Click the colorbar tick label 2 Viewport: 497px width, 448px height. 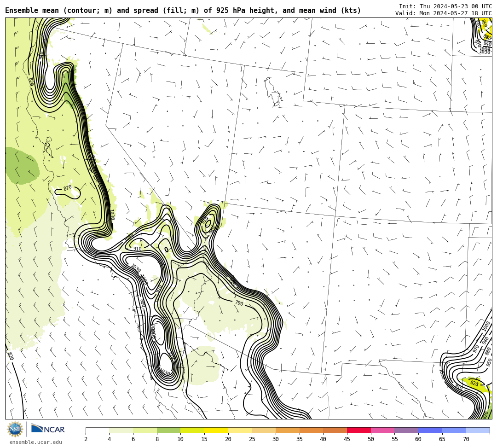point(86,439)
